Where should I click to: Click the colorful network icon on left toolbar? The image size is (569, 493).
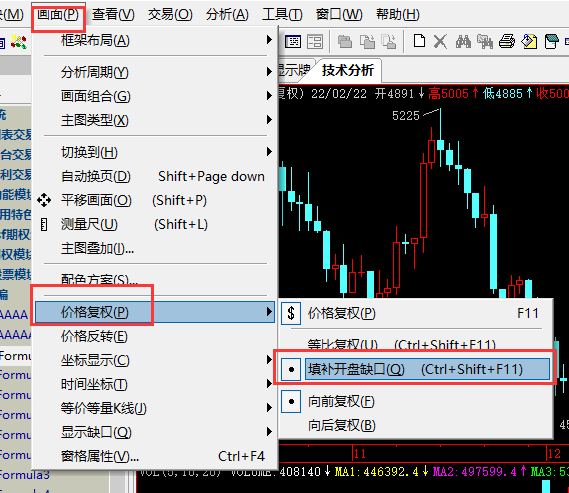18,42
